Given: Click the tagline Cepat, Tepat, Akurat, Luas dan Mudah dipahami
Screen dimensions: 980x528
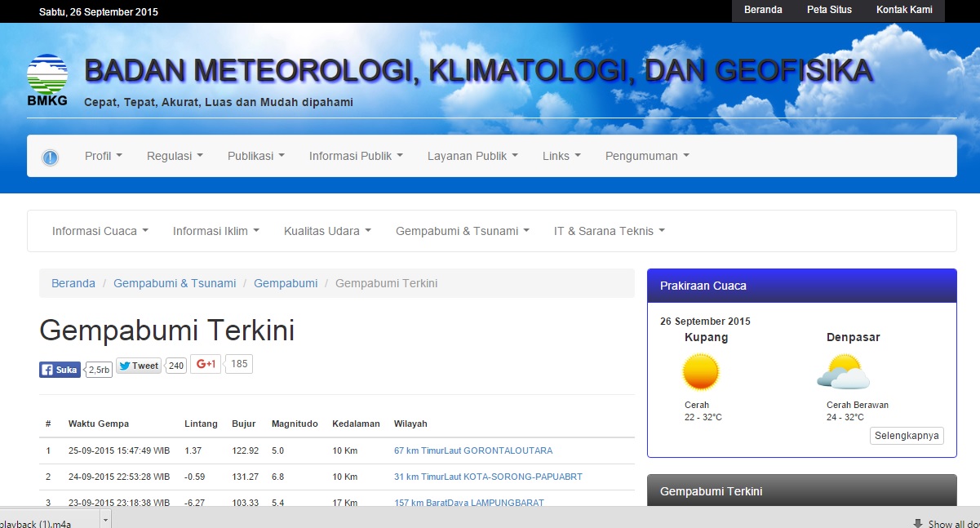Looking at the screenshot, I should (x=219, y=103).
